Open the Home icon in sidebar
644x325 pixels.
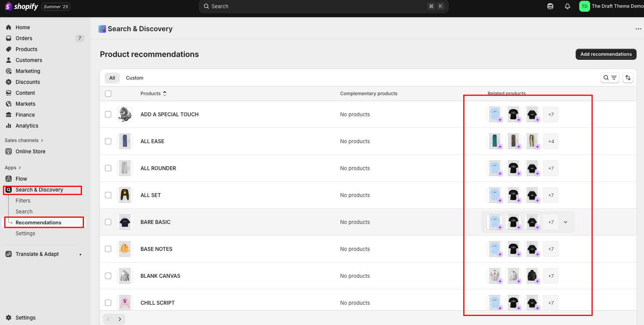[x=9, y=27]
